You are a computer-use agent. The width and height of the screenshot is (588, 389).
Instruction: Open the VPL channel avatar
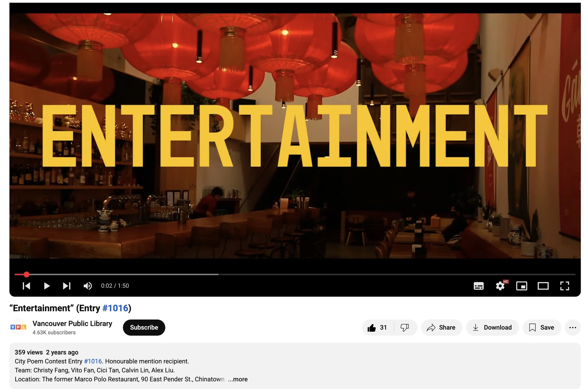point(18,327)
